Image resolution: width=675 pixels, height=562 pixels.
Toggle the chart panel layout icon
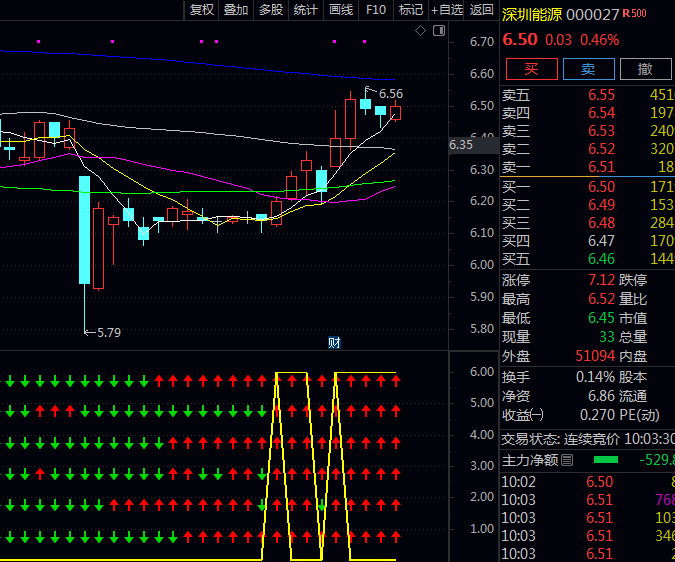[439, 32]
